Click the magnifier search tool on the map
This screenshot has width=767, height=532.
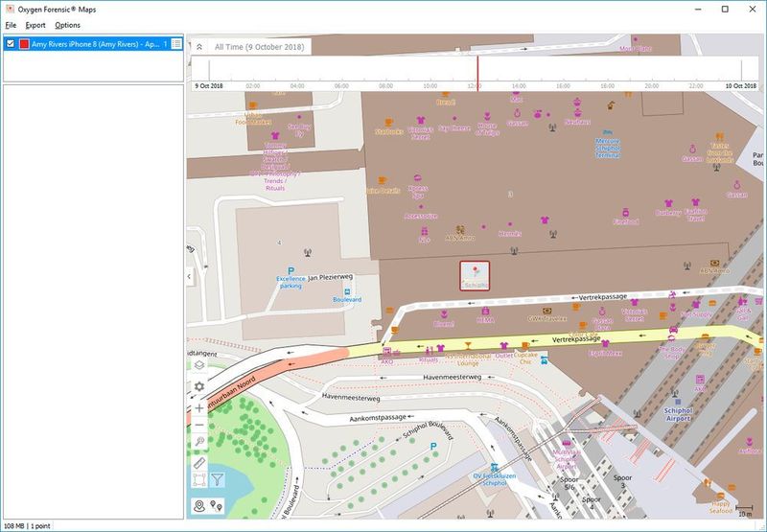(x=199, y=442)
